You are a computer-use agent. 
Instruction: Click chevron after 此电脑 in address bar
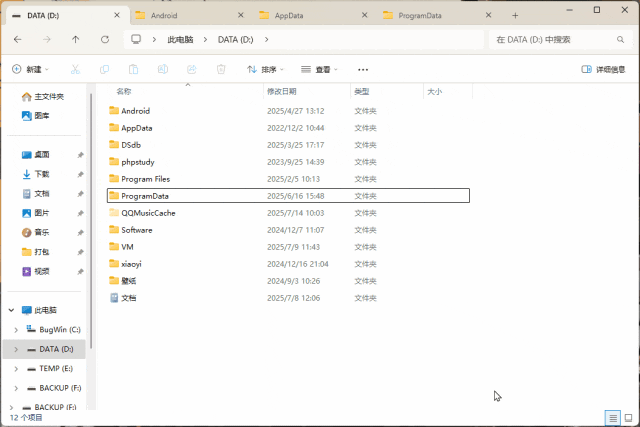205,40
